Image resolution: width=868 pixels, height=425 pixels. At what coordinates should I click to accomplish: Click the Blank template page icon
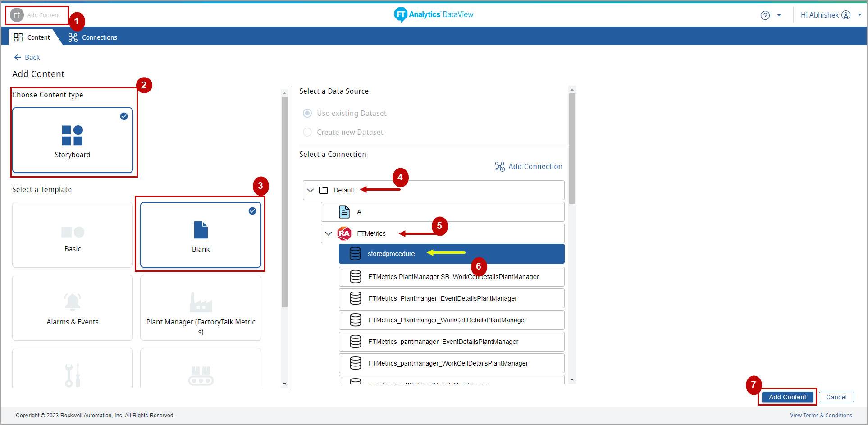(201, 230)
